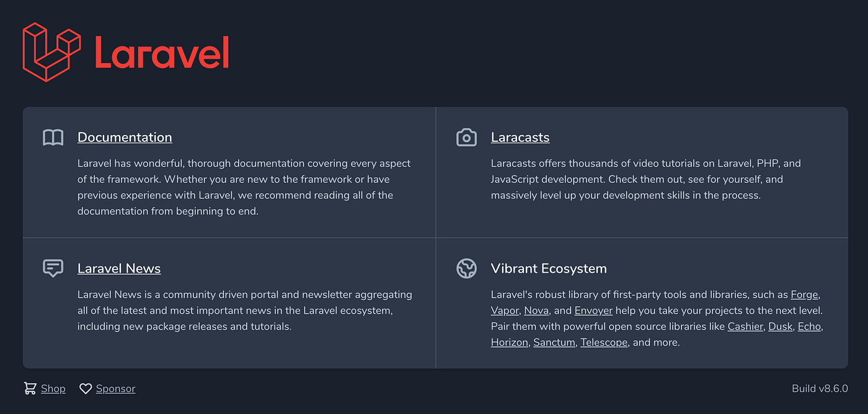Open the Laravel News link

118,268
